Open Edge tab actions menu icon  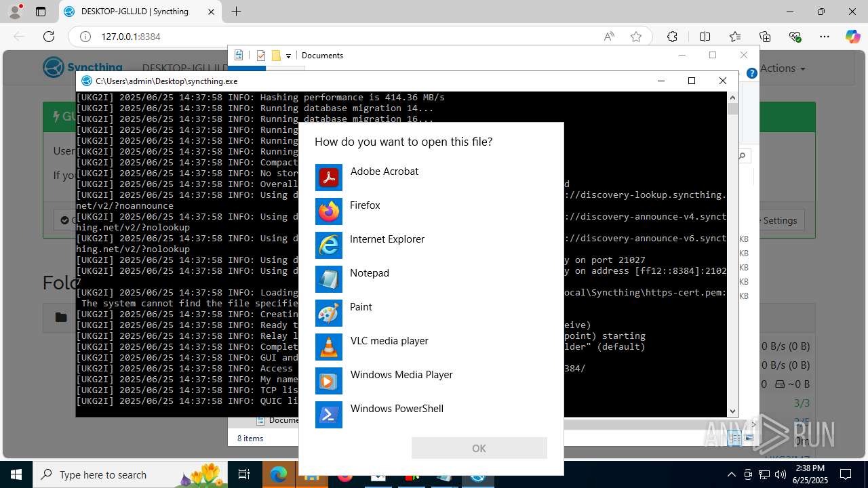coord(41,12)
